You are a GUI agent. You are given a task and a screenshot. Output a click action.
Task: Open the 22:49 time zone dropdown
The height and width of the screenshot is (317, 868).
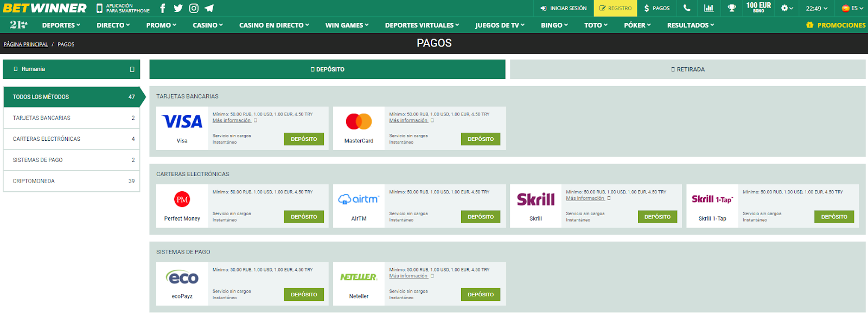(x=816, y=8)
